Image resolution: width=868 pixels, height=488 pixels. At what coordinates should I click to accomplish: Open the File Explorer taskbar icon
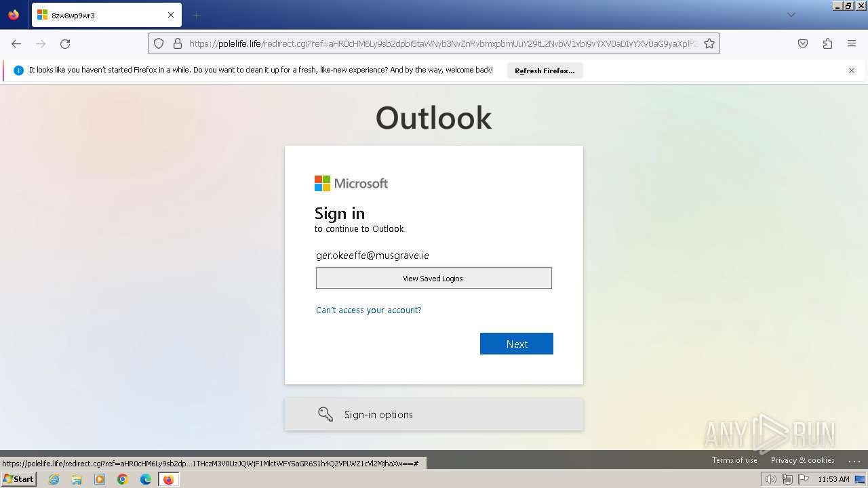tap(77, 479)
